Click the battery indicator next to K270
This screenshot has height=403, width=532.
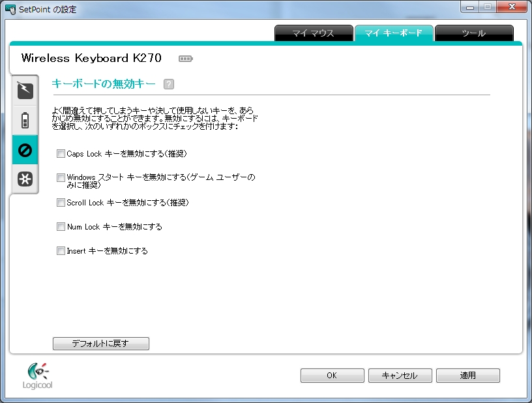click(x=186, y=59)
